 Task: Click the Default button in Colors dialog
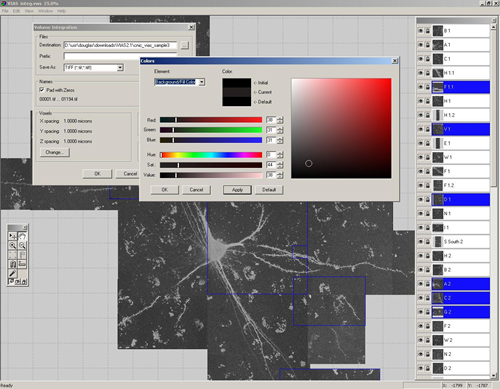point(269,190)
